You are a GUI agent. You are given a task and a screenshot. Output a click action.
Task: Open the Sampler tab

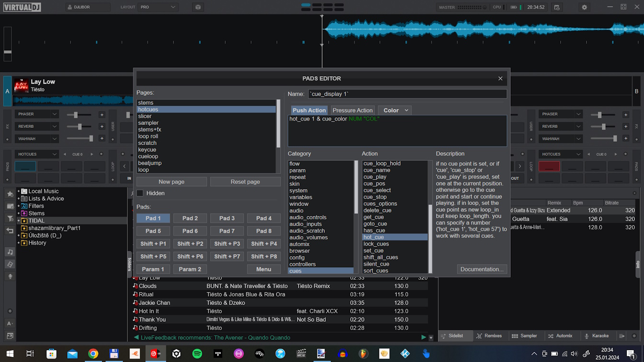point(525,336)
